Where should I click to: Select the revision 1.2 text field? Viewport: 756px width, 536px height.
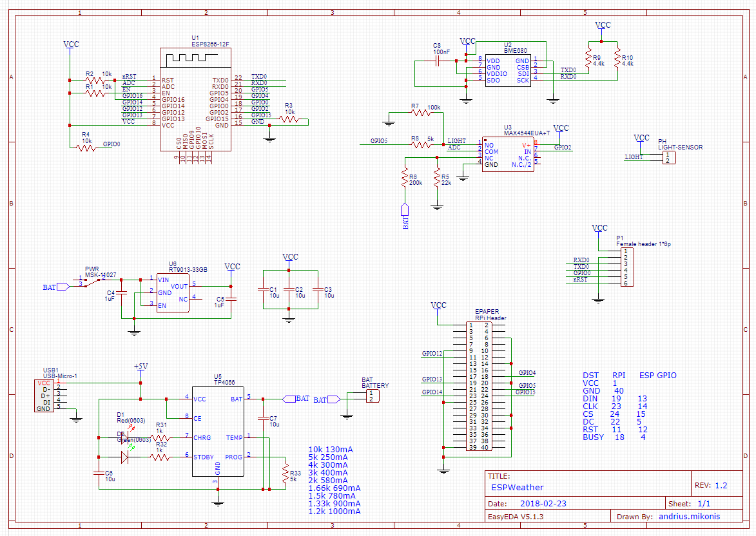[x=721, y=485]
